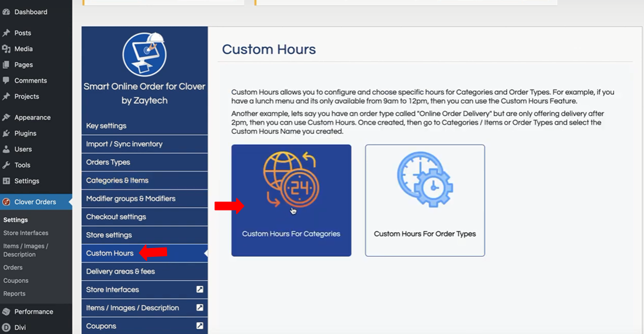Click the Plugins plug icon
The image size is (644, 334).
click(6, 133)
